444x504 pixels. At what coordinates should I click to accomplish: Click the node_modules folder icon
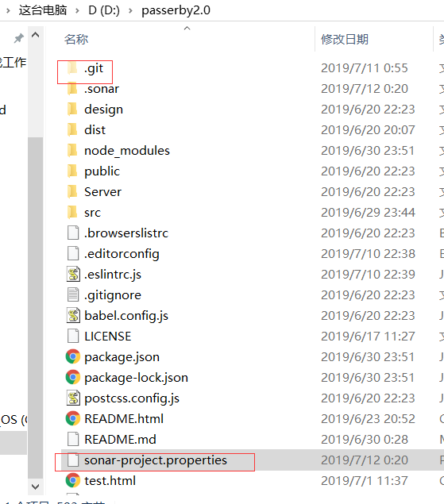[73, 151]
